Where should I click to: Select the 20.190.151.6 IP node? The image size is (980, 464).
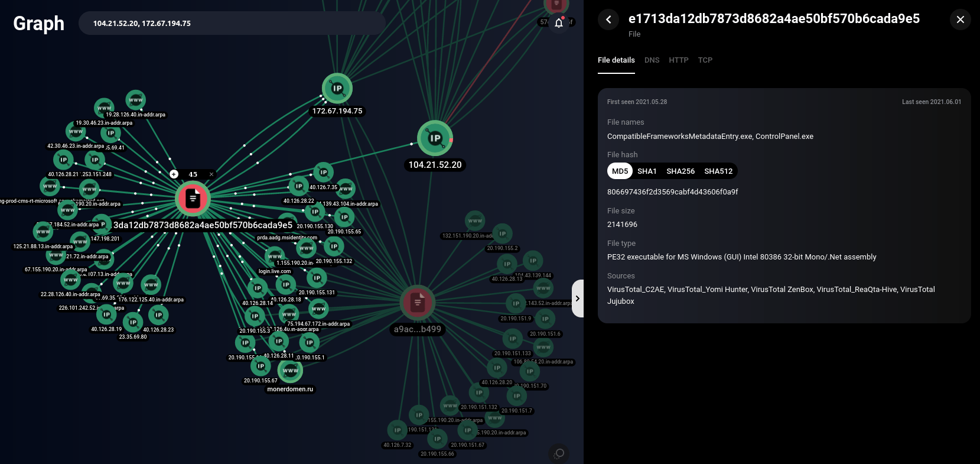(545, 319)
